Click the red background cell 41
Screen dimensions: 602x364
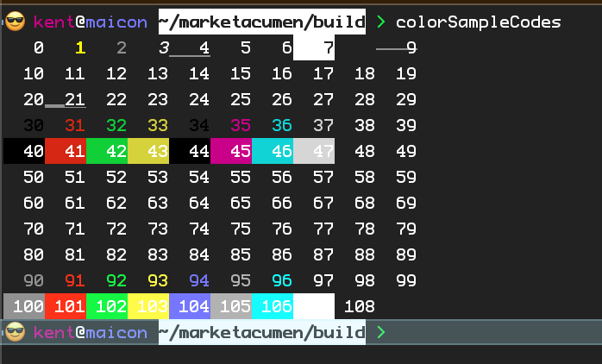[x=66, y=151]
